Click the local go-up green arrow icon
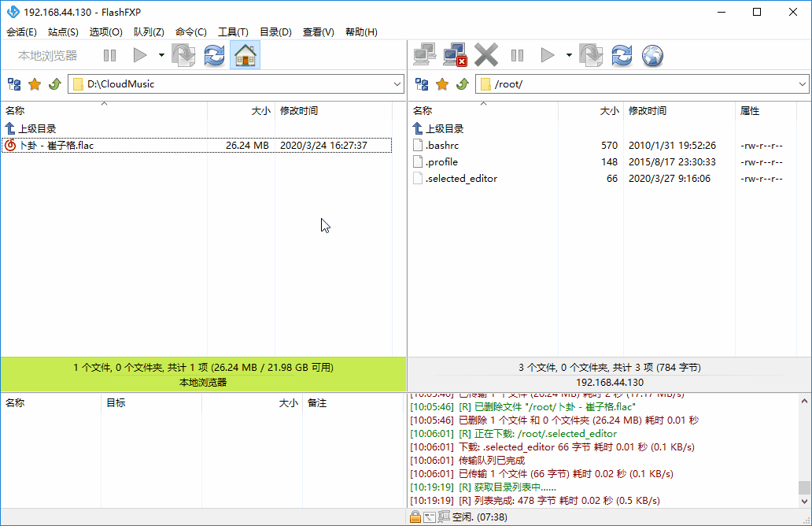This screenshot has width=812, height=526. point(55,84)
